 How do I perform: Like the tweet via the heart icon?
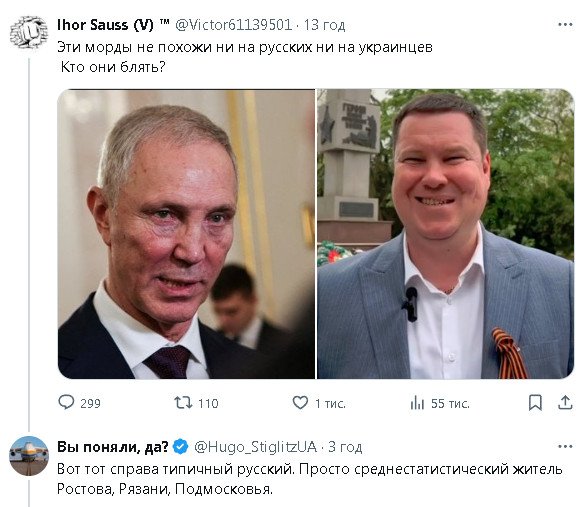(x=300, y=403)
